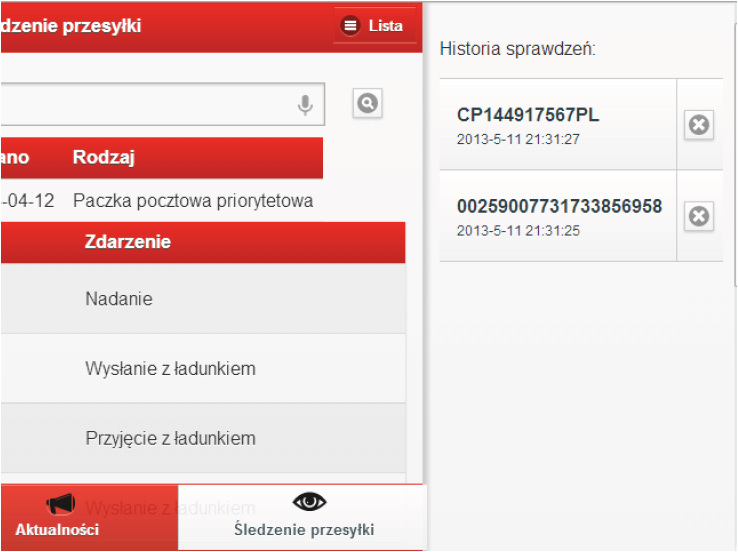Screen dimensions: 738x552
Task: Click the Historia sprawdzeń heading
Action: click(x=518, y=49)
